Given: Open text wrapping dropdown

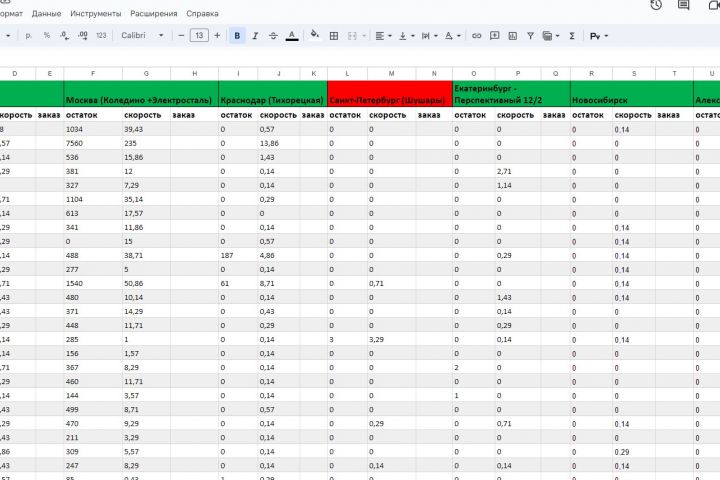Looking at the screenshot, I should (429, 35).
